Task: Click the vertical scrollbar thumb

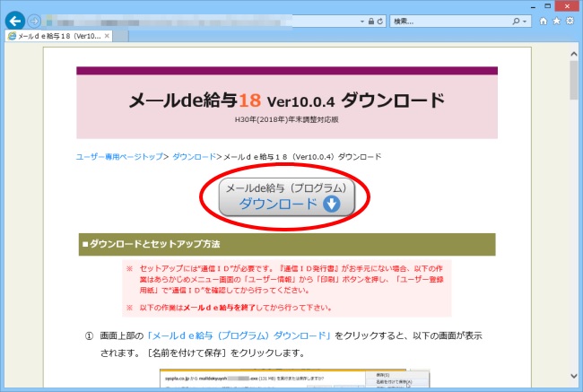Action: (x=574, y=81)
